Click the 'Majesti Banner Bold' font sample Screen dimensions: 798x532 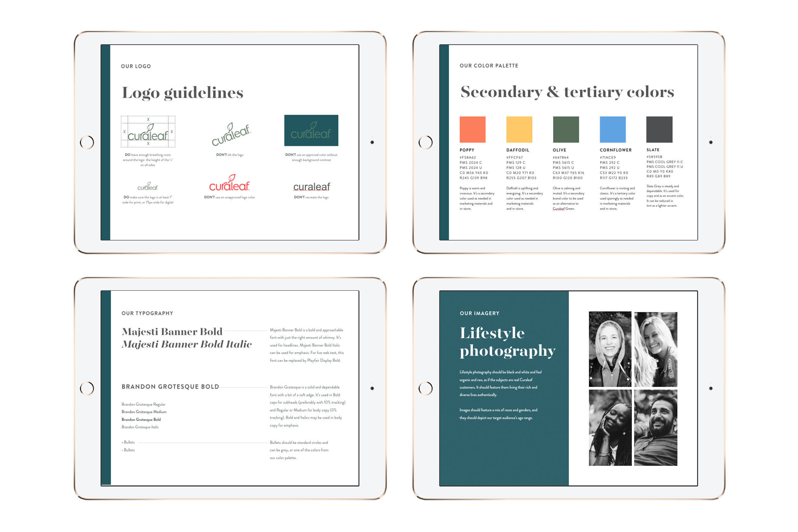click(172, 331)
